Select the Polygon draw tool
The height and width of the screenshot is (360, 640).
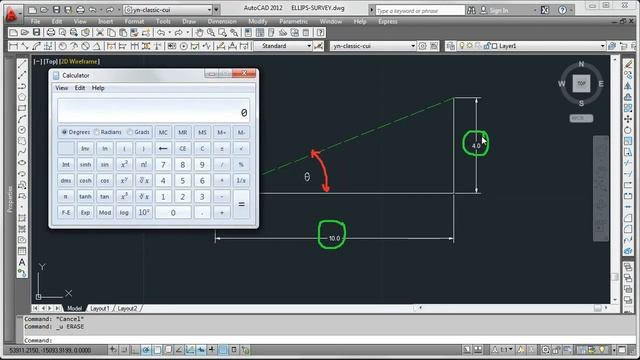coord(22,97)
